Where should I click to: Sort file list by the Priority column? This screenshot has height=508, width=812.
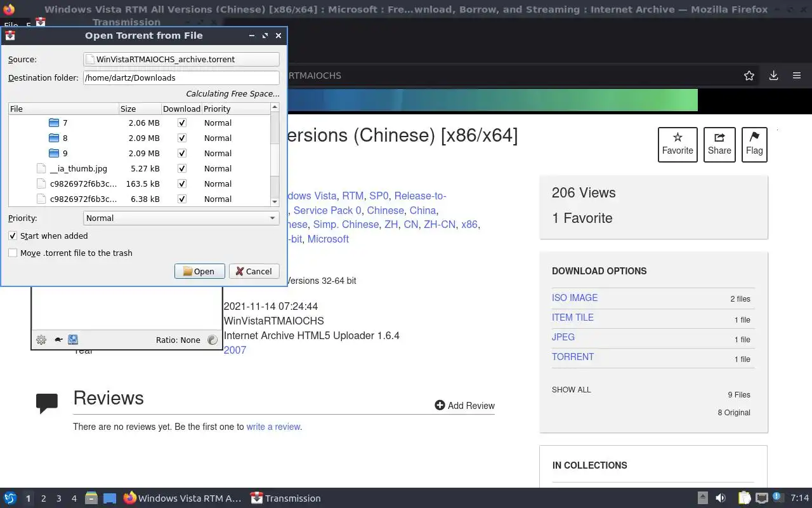(x=236, y=109)
